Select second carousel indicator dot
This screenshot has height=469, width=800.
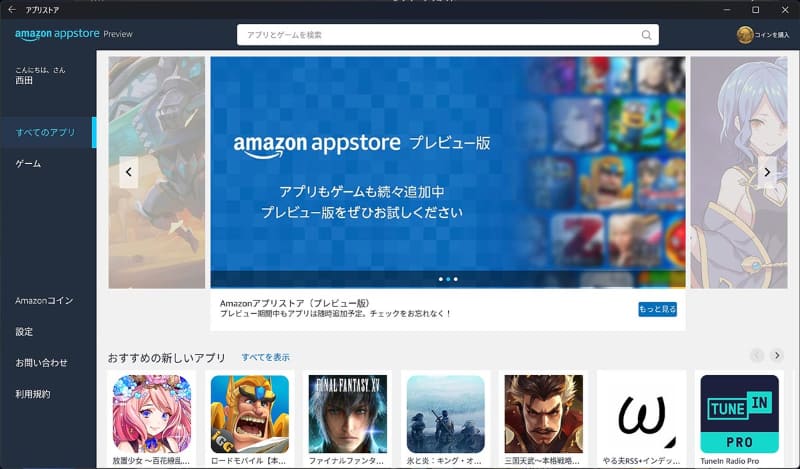point(448,279)
